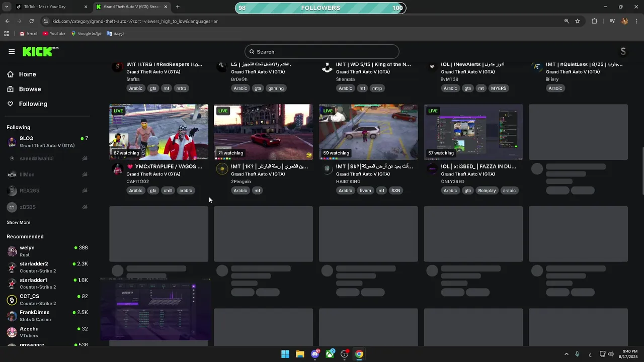Expand Show More in Following list
This screenshot has height=362, width=644.
(x=19, y=222)
